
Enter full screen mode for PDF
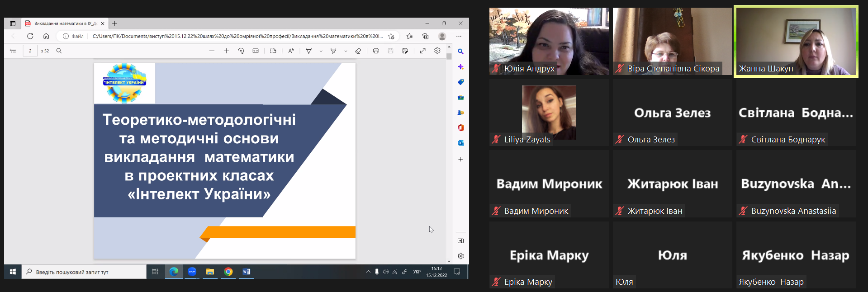tap(423, 51)
